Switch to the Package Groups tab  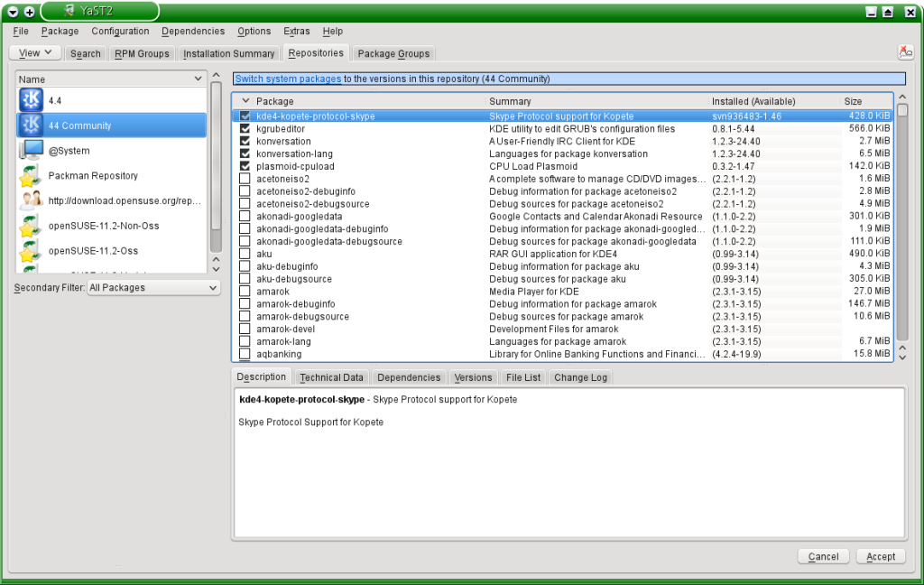pos(393,53)
